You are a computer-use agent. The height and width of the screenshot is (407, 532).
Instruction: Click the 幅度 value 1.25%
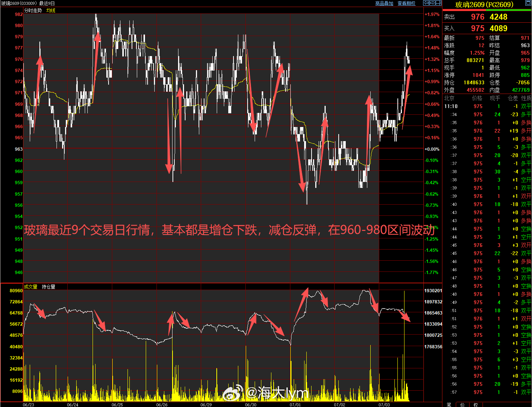(x=477, y=53)
